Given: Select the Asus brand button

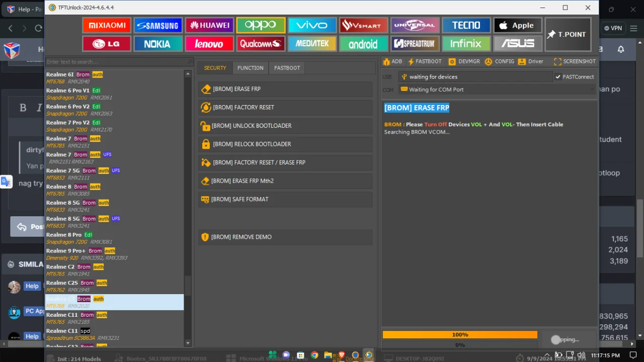Looking at the screenshot, I should 517,44.
